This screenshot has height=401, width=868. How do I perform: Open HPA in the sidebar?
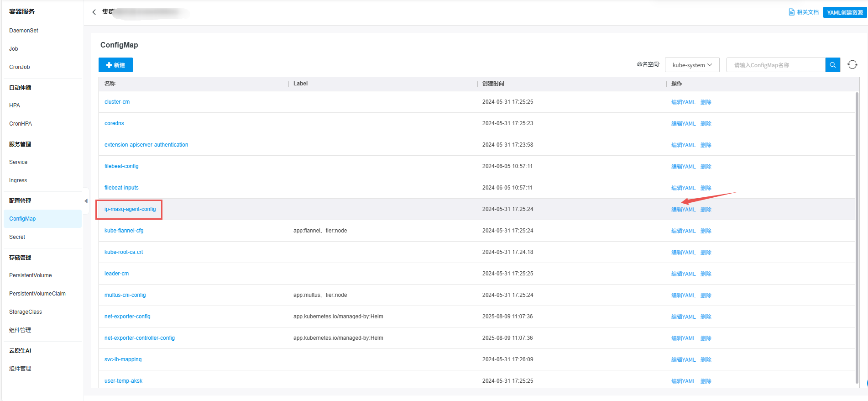point(15,106)
